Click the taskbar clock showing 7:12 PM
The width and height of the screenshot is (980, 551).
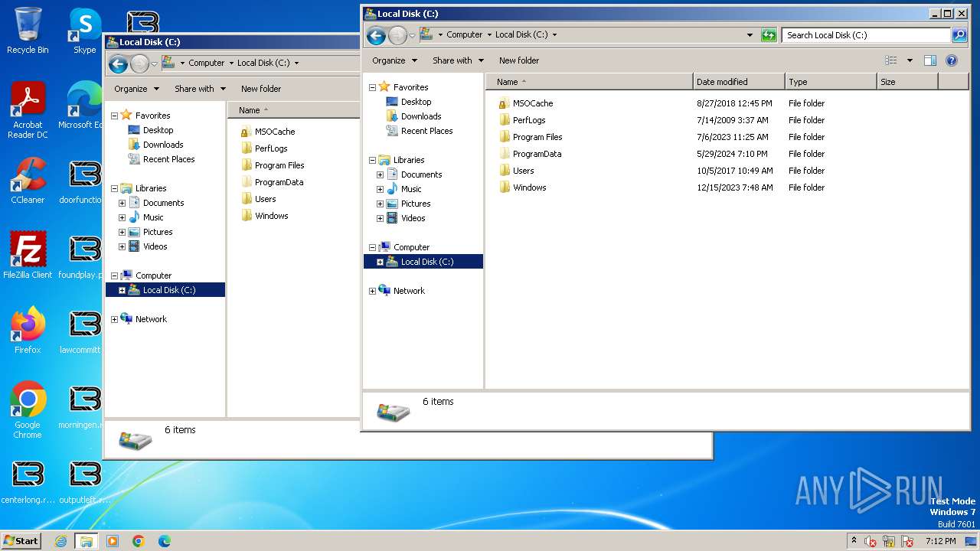click(940, 541)
